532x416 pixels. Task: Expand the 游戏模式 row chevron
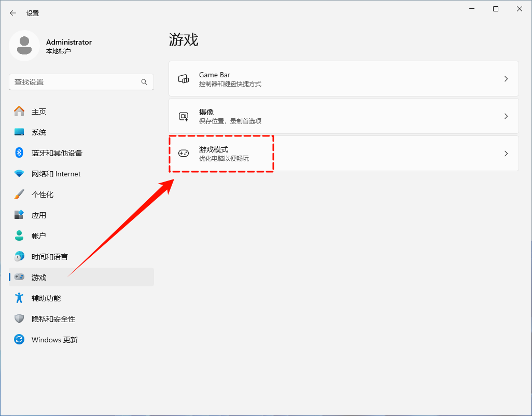(x=506, y=153)
